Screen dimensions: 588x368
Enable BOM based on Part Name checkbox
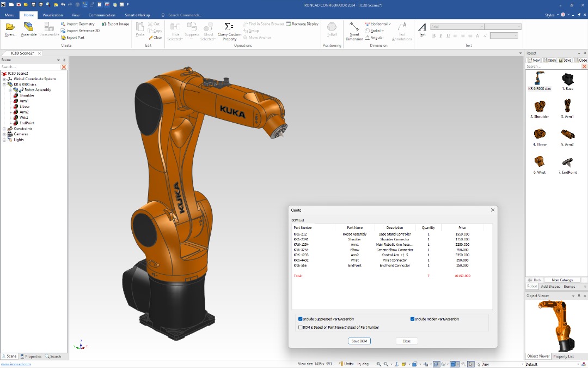tap(301, 327)
